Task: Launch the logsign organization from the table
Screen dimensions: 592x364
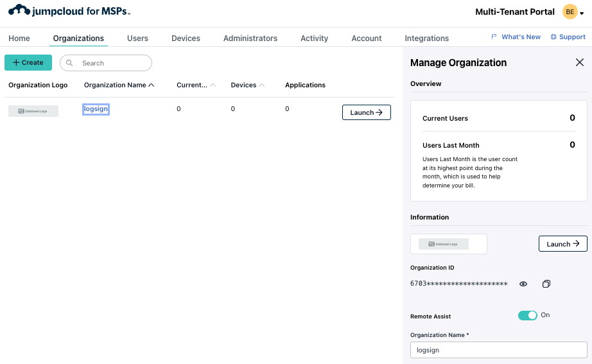Action: click(366, 112)
